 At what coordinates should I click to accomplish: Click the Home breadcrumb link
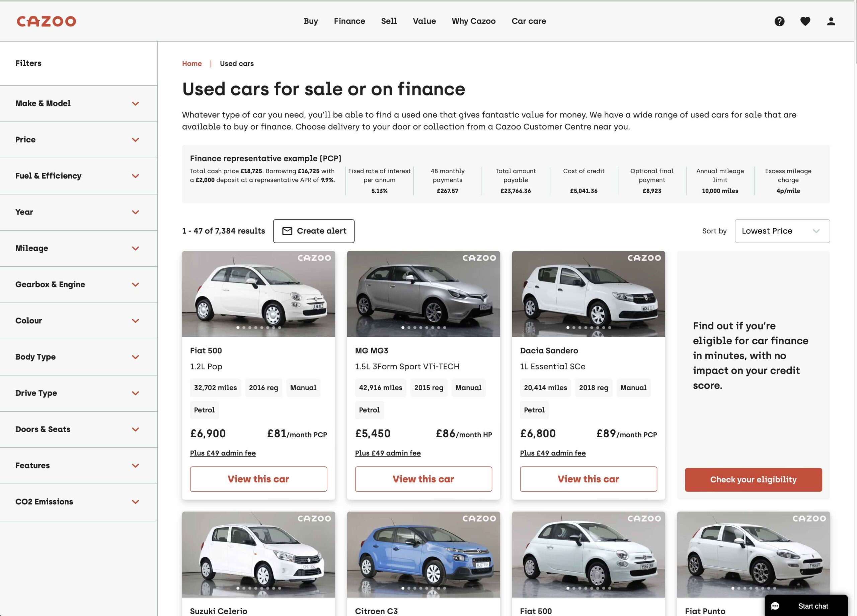192,64
